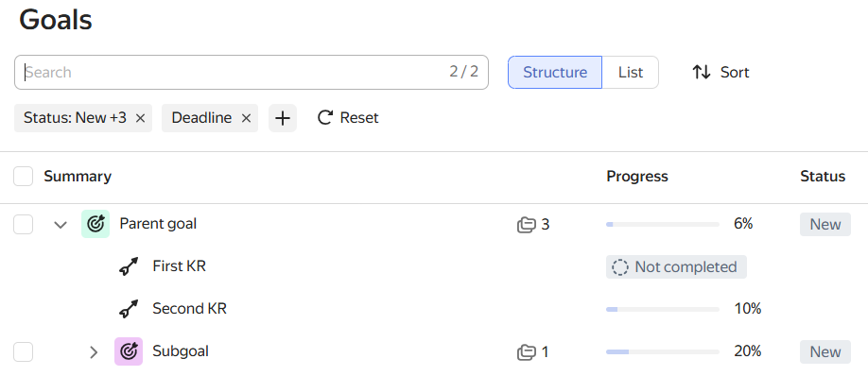Expand the Subgoal tree node

[94, 351]
